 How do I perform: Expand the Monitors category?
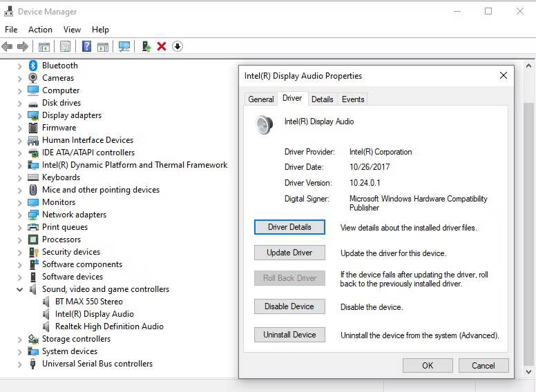click(x=20, y=202)
